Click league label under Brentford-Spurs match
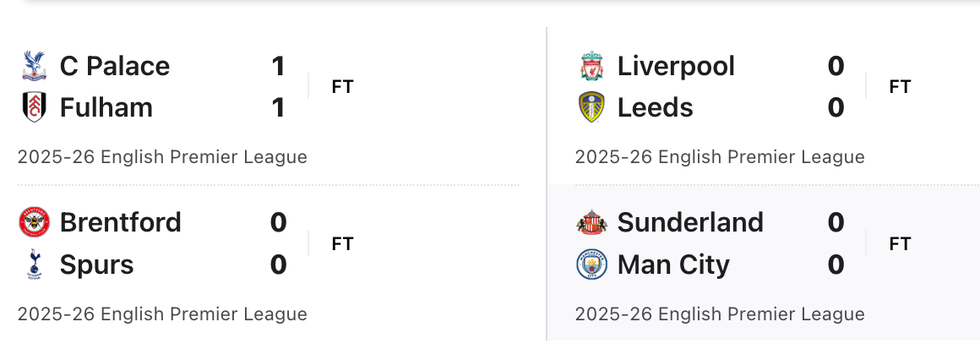This screenshot has height=360, width=980. (162, 314)
